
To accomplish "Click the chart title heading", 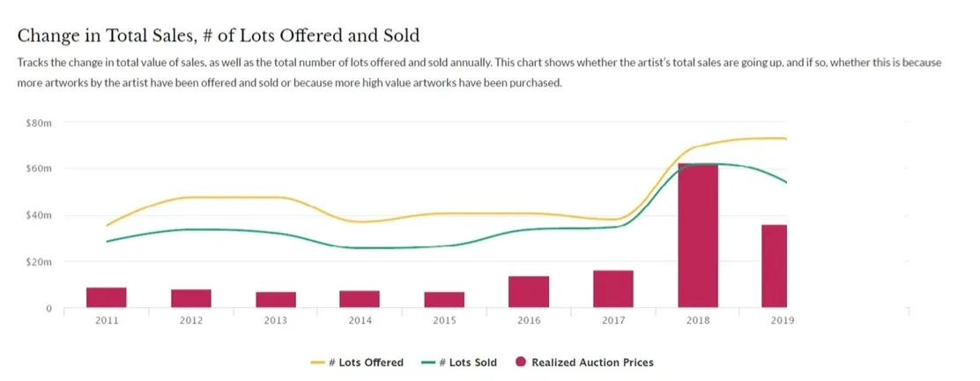I will tap(219, 36).
